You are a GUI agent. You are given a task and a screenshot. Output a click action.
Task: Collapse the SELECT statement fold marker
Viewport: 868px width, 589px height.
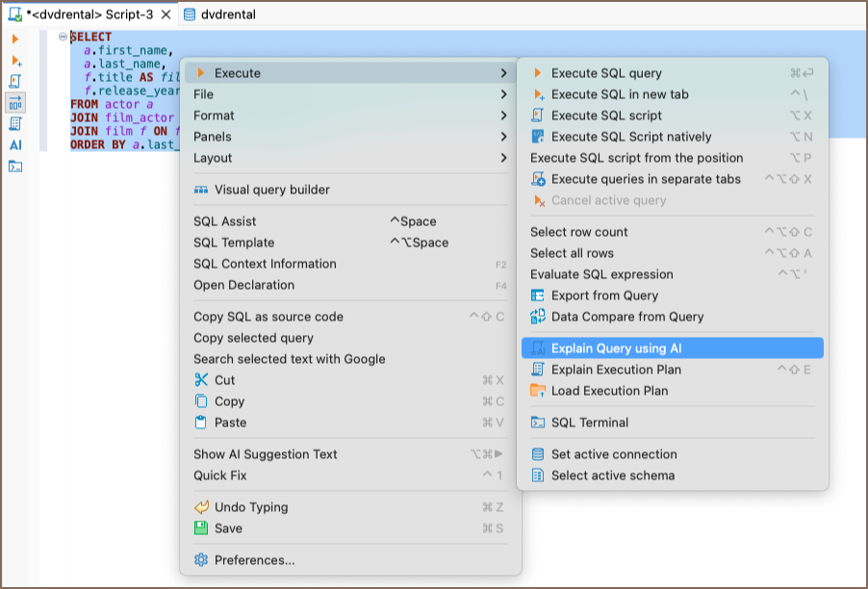point(64,37)
